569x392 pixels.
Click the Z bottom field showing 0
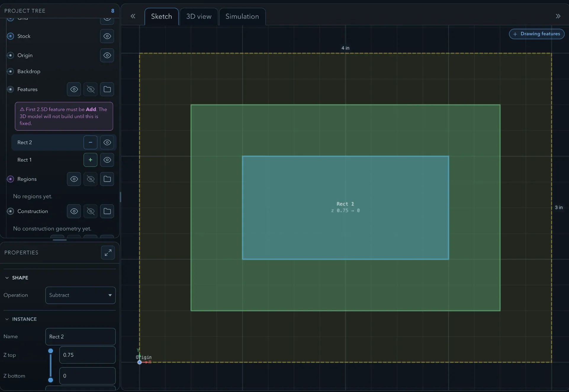coord(88,376)
